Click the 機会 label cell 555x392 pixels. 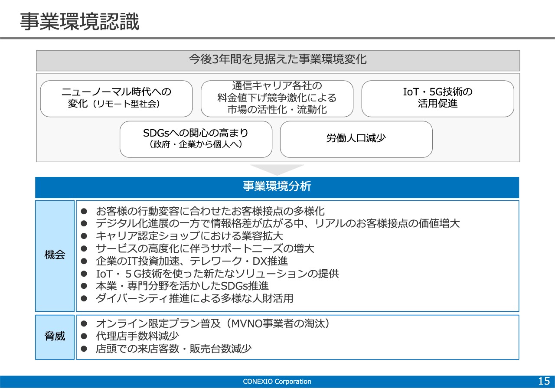coord(55,256)
